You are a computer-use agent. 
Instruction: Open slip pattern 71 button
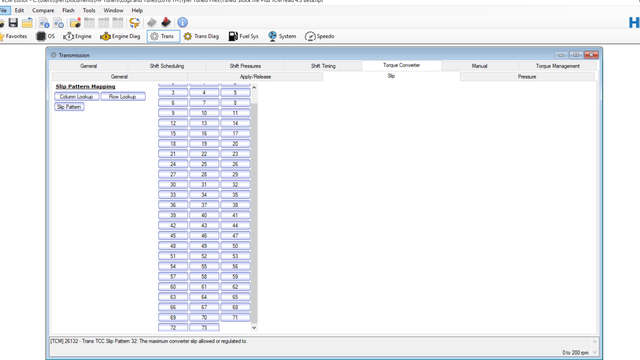pos(235,317)
